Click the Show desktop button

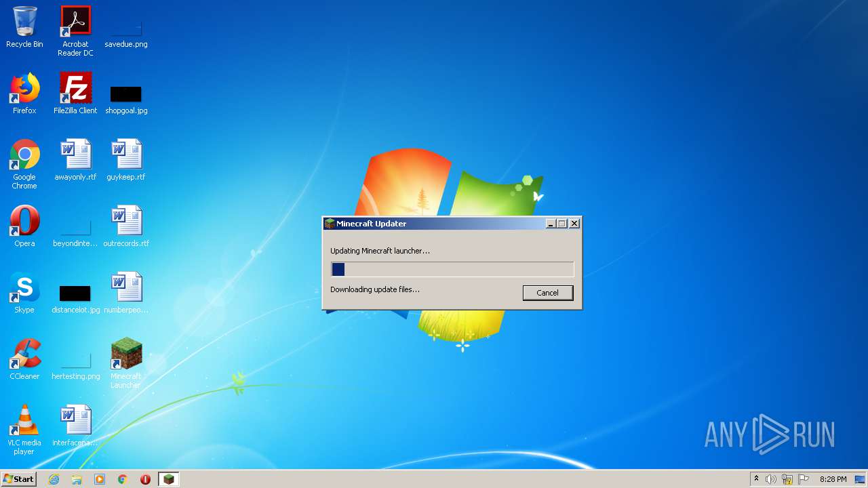861,479
